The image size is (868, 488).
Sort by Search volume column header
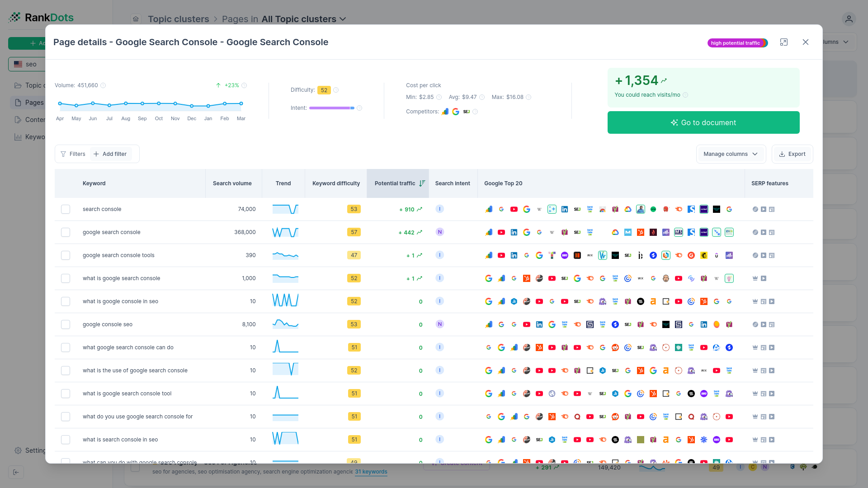pos(232,183)
